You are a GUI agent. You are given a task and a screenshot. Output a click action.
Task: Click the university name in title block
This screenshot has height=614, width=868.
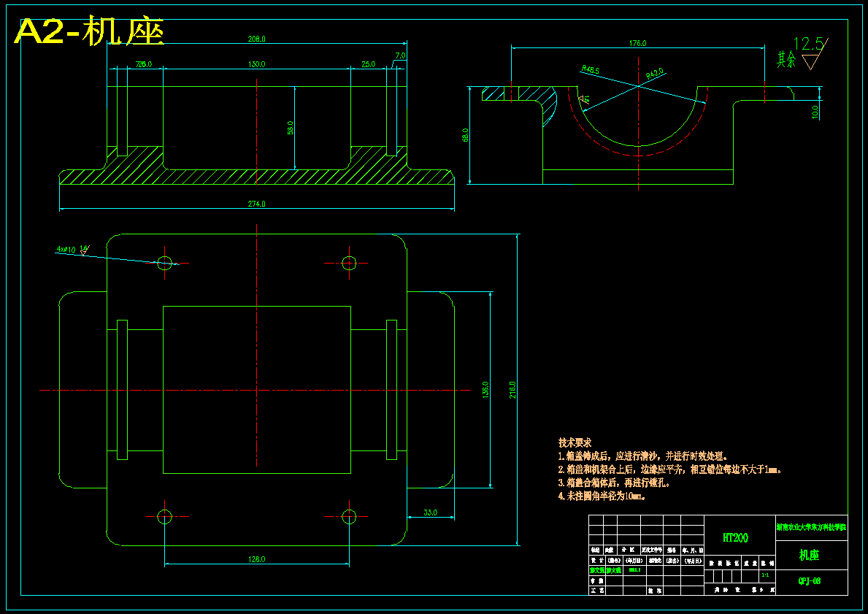pos(812,528)
